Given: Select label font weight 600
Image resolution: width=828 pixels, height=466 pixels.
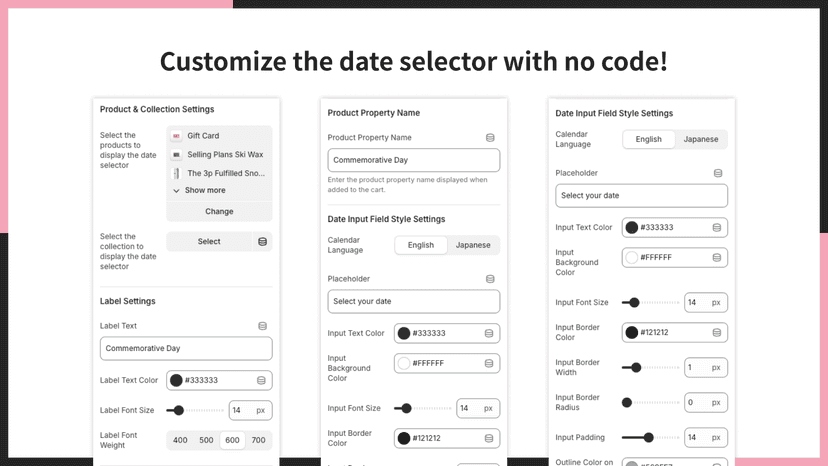Looking at the screenshot, I should (x=232, y=440).
